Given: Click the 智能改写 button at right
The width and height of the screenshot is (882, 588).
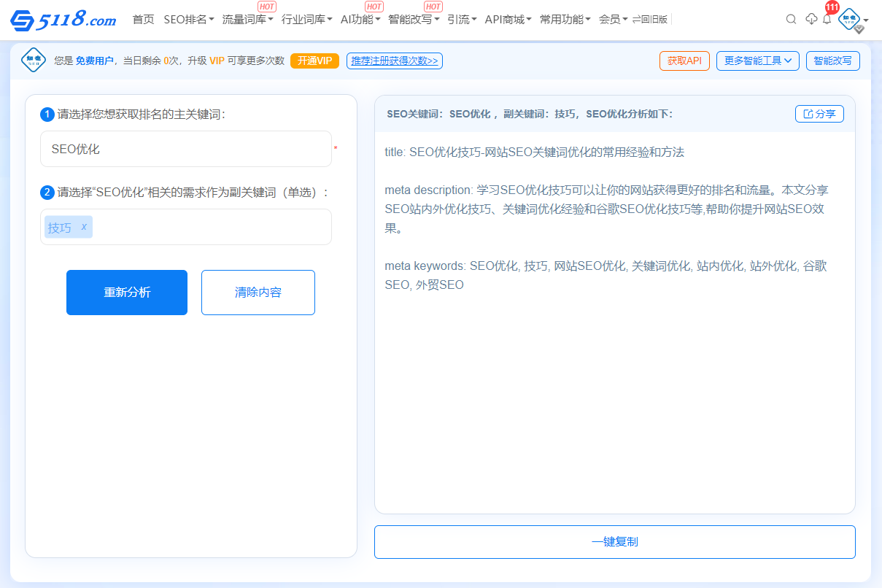Looking at the screenshot, I should point(832,61).
